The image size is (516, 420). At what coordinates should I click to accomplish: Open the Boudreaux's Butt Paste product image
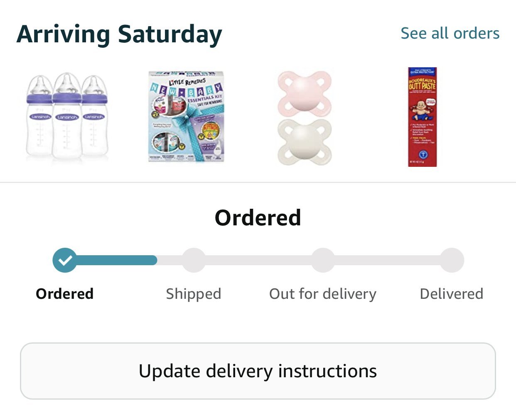point(422,117)
